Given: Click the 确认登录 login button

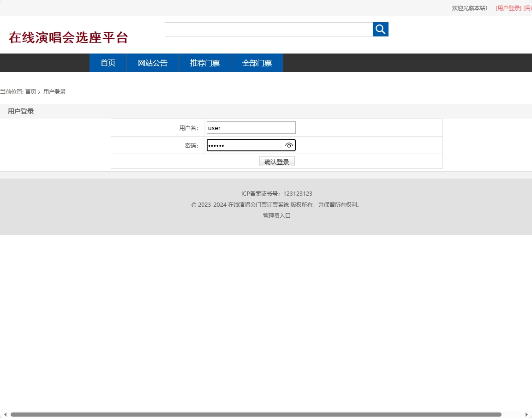Looking at the screenshot, I should (x=277, y=161).
